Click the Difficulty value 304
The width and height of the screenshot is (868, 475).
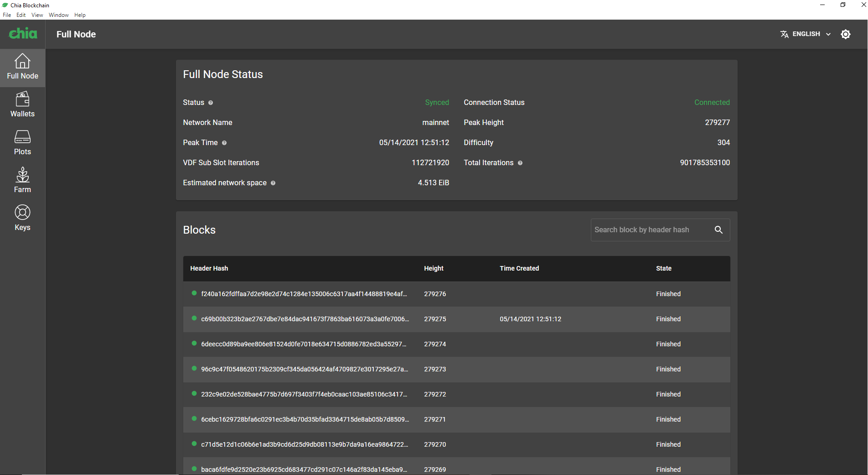723,143
